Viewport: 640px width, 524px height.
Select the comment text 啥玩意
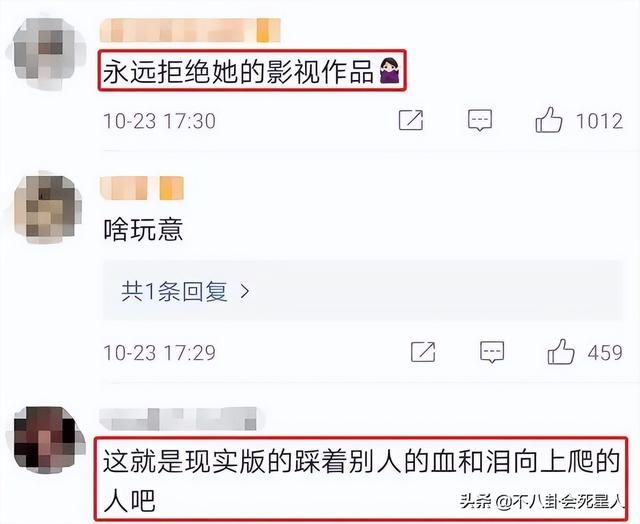click(143, 229)
